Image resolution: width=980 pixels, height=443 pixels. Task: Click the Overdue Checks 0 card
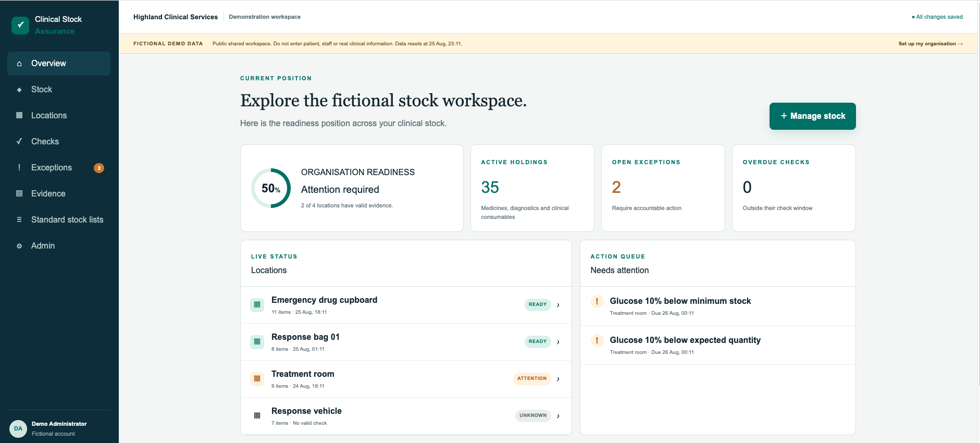793,188
